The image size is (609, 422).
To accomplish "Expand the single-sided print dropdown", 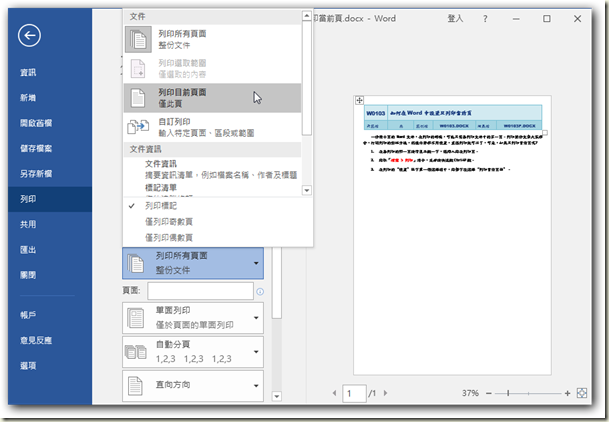I will 193,318.
